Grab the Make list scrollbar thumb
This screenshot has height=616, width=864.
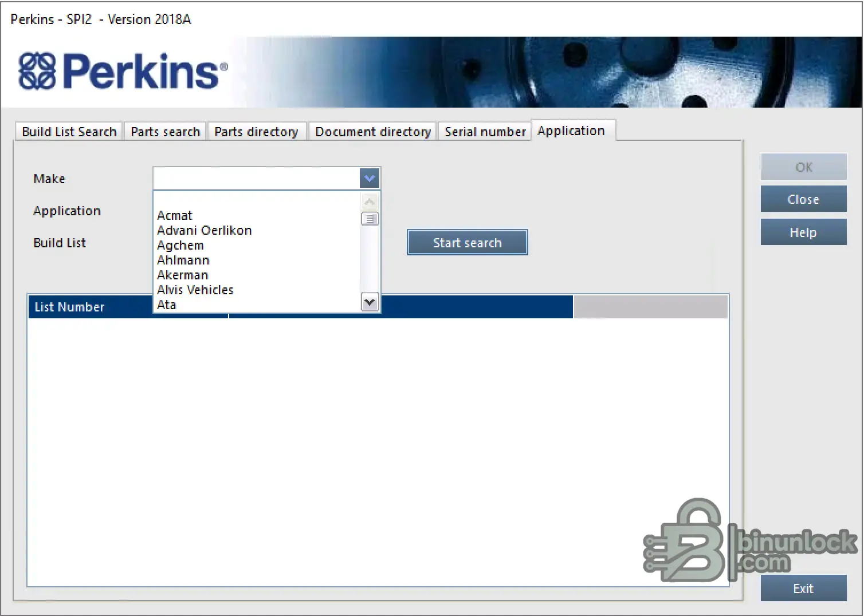pyautogui.click(x=370, y=219)
